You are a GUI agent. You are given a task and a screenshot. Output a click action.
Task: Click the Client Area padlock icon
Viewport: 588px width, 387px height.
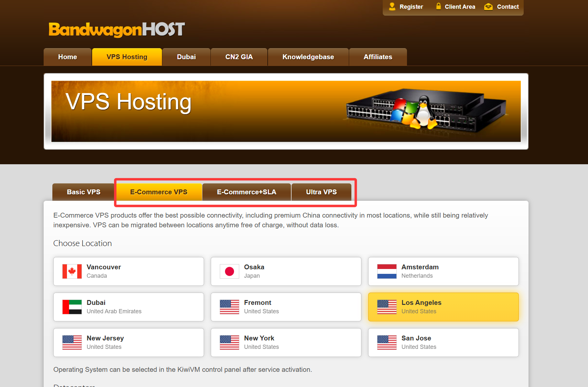(438, 6)
